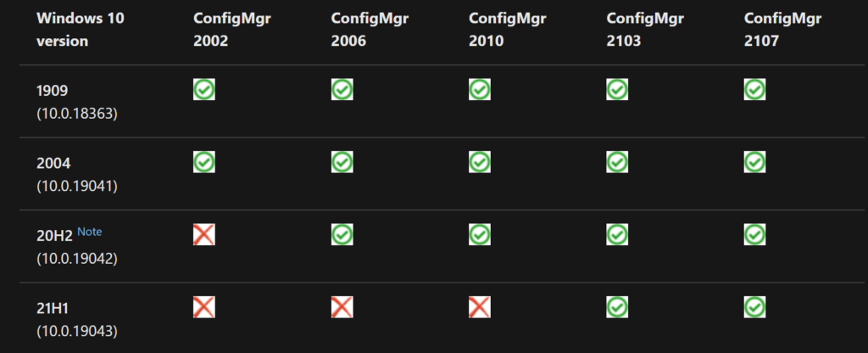
Task: Click the green check for 1909 under ConfigMgr 2002
Action: pyautogui.click(x=204, y=89)
